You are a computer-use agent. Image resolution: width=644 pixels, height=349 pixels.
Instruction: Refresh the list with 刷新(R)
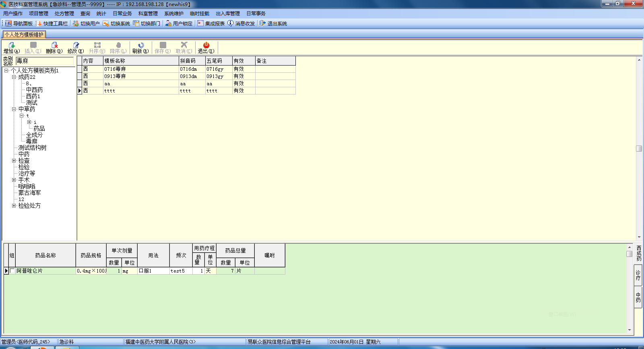[x=140, y=48]
